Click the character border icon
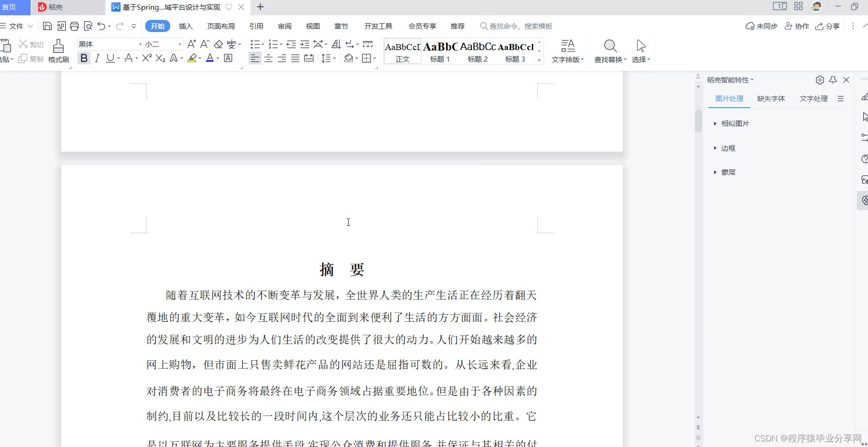The width and height of the screenshot is (868, 447). pos(228,58)
